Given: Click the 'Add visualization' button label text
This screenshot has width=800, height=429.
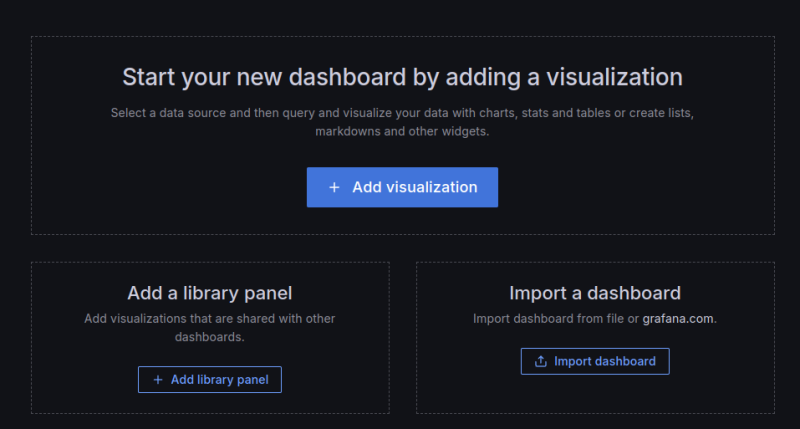Looking at the screenshot, I should point(414,187).
